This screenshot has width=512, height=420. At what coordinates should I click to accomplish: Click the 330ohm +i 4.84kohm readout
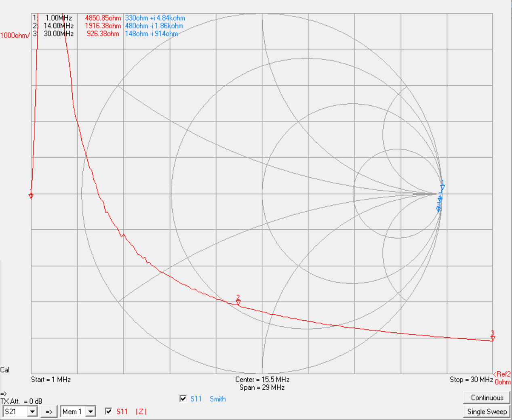pyautogui.click(x=155, y=18)
